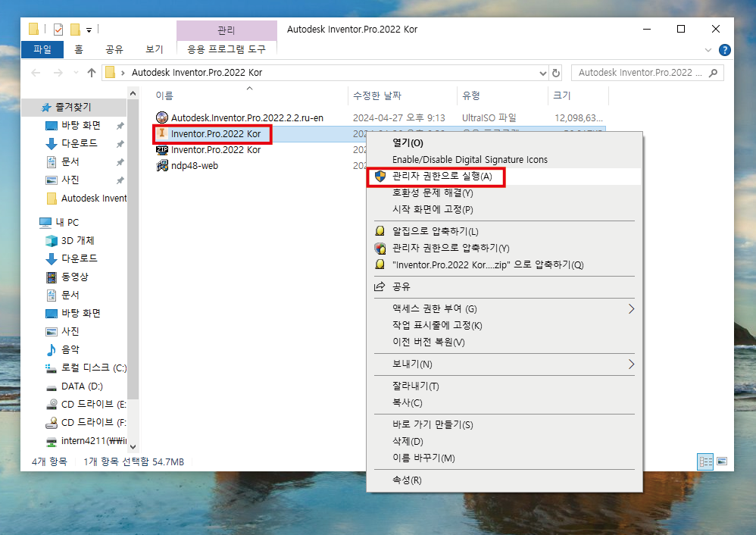756x535 pixels.
Task: Click the navigation pane scroll down arrow
Action: [x=133, y=447]
